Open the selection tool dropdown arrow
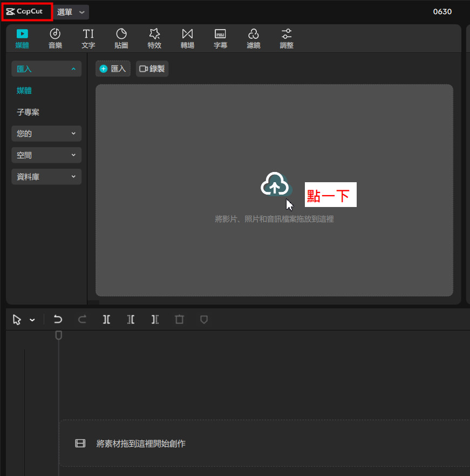The width and height of the screenshot is (470, 476). (x=32, y=320)
